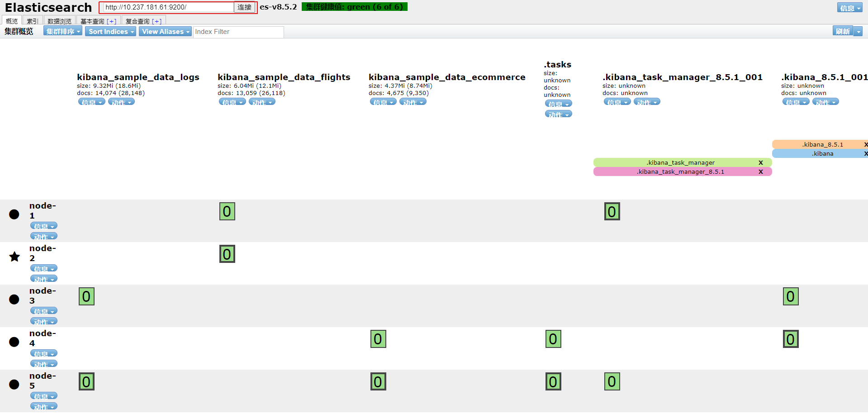Image resolution: width=868 pixels, height=414 pixels.
Task: Select .tasks shard 0 on node-4
Action: point(553,339)
